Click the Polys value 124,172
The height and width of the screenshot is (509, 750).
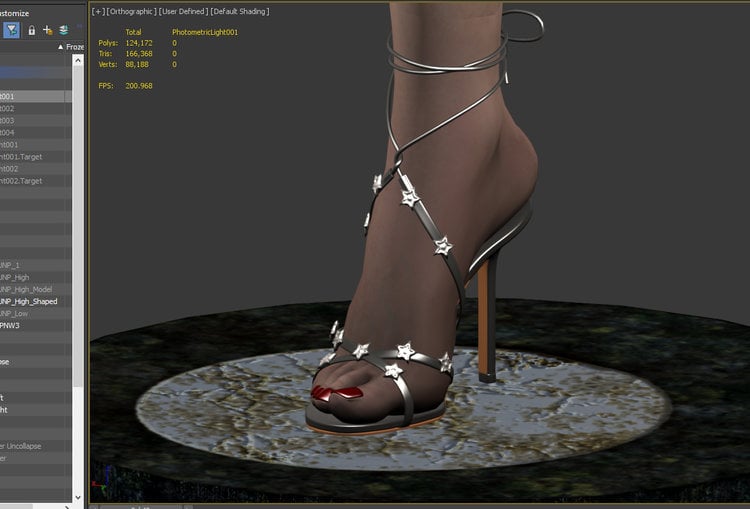tap(139, 43)
